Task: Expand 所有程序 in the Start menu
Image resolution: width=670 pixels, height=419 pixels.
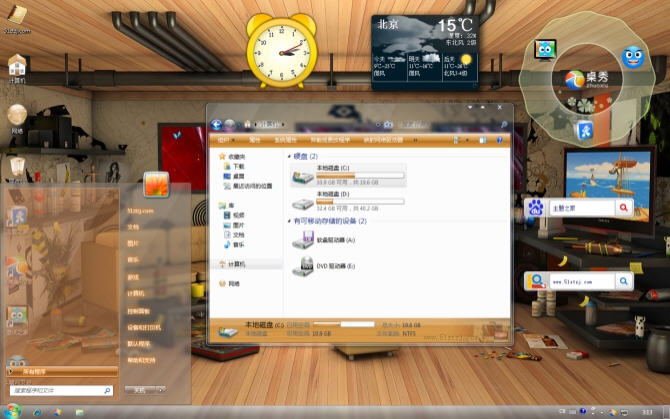Action: [62, 372]
